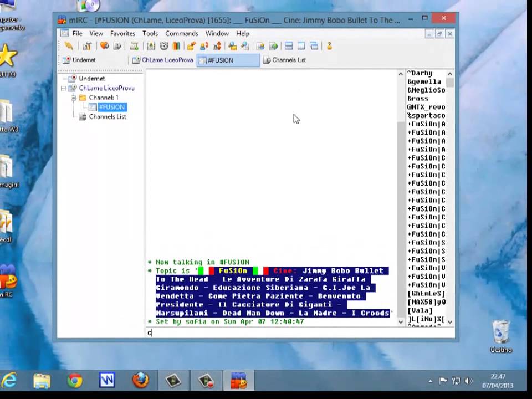Click the window control icon left of File menu
The width and height of the screenshot is (532, 399).
click(64, 33)
